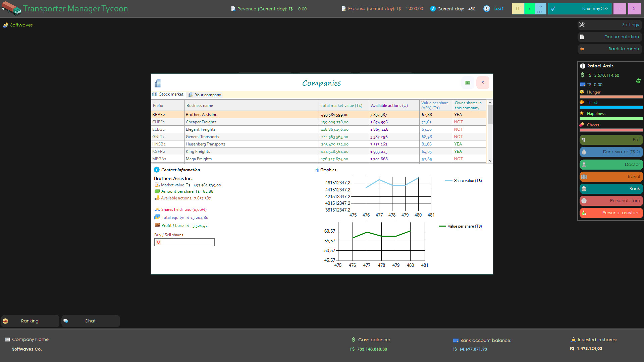Open the Personal assistant
The height and width of the screenshot is (362, 644).
click(x=610, y=213)
